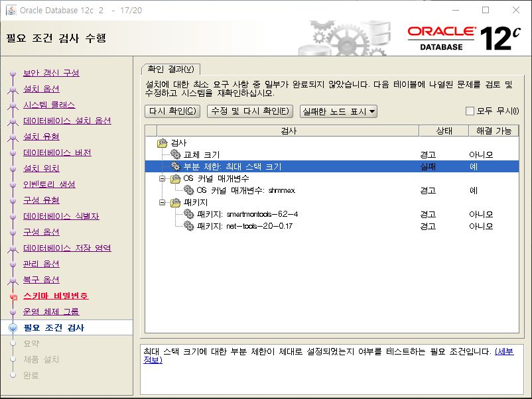Viewport: 532px width, 399px height.
Task: Collapse the 패키지 tree node
Action: 163,202
